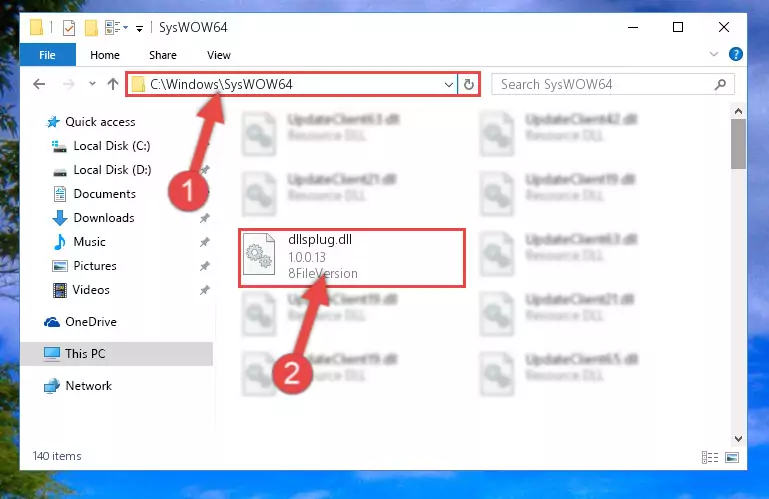
Task: Open the Help question mark icon
Action: click(735, 54)
